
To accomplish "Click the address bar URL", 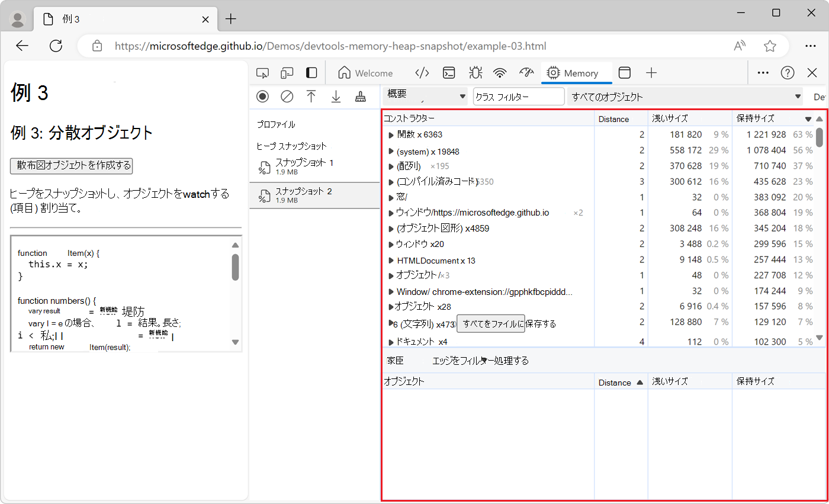I will [x=330, y=46].
